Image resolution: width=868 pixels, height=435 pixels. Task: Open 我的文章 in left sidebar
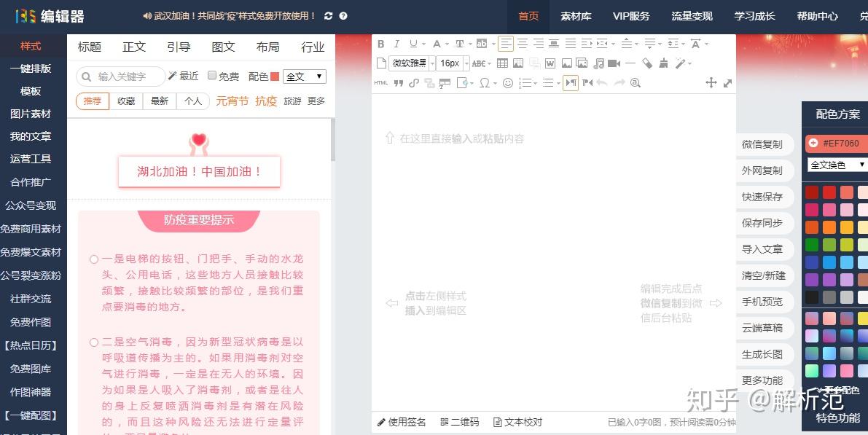[31, 136]
